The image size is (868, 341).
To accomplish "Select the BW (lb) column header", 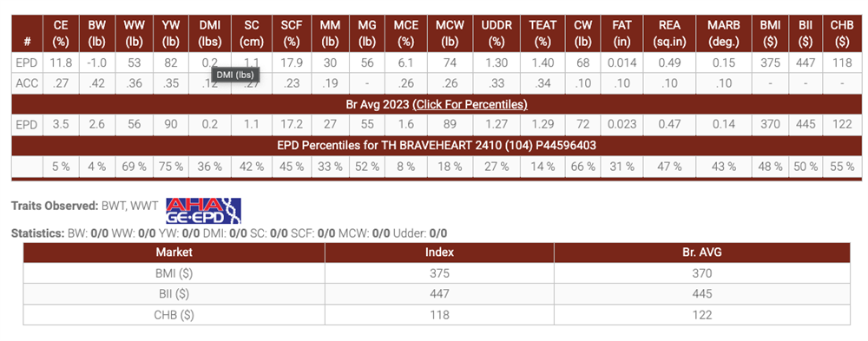I will point(96,33).
